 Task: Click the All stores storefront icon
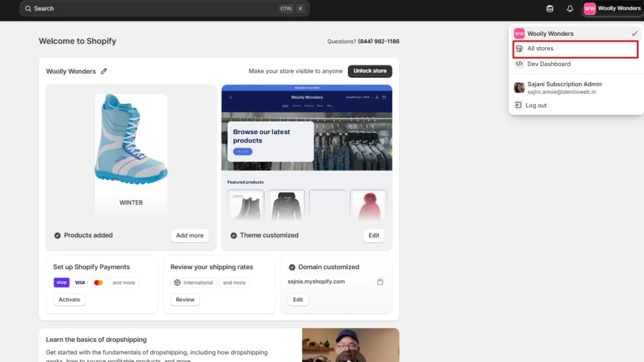pyautogui.click(x=519, y=48)
